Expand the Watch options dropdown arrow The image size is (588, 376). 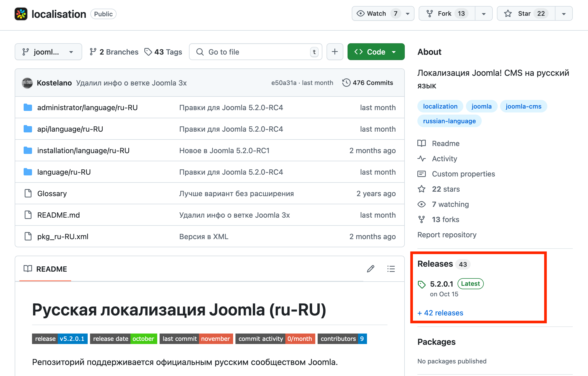[408, 14]
